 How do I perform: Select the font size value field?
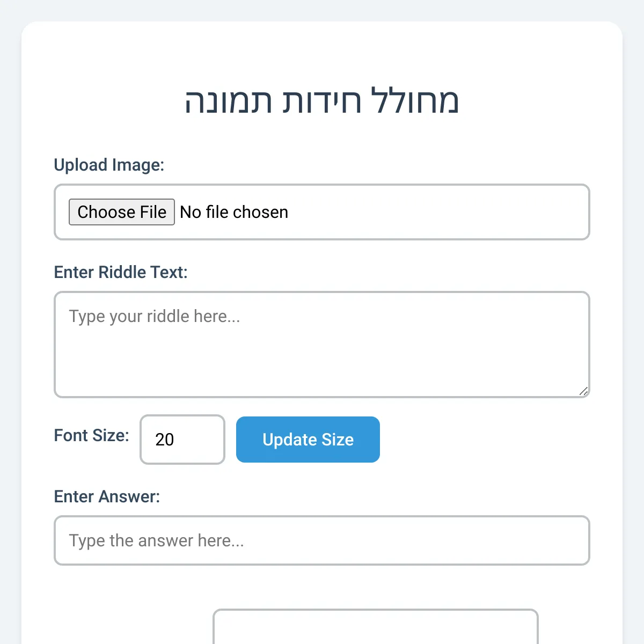182,440
